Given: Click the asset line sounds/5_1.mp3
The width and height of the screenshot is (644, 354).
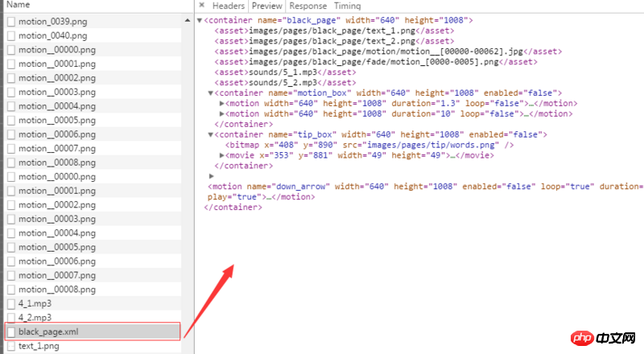Looking at the screenshot, I should (x=285, y=72).
